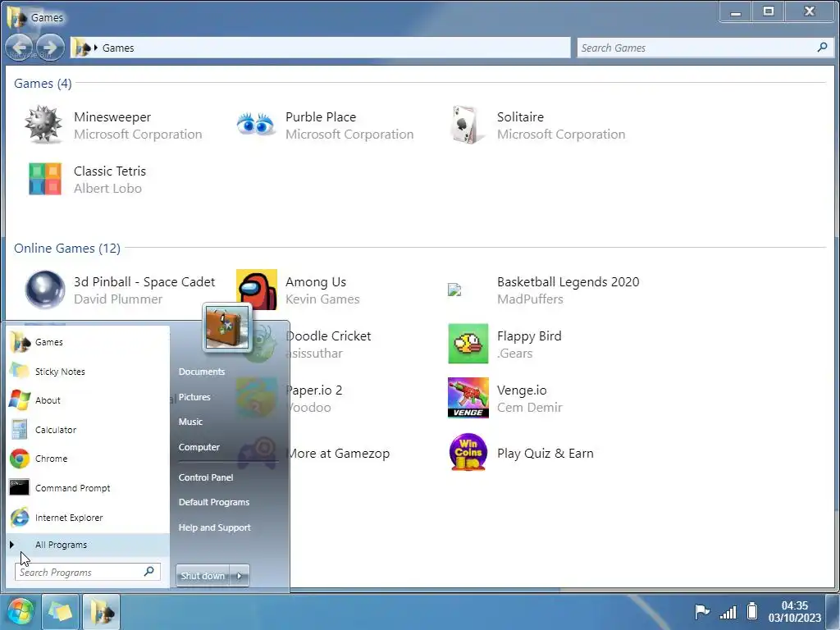840x630 pixels.
Task: Open Sticky Notes taskbar button
Action: [x=60, y=611]
